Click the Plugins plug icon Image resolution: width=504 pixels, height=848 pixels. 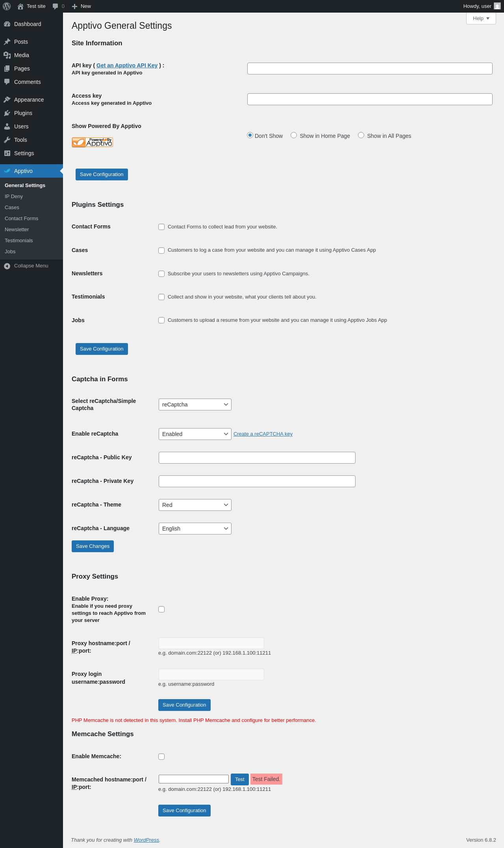click(x=7, y=113)
